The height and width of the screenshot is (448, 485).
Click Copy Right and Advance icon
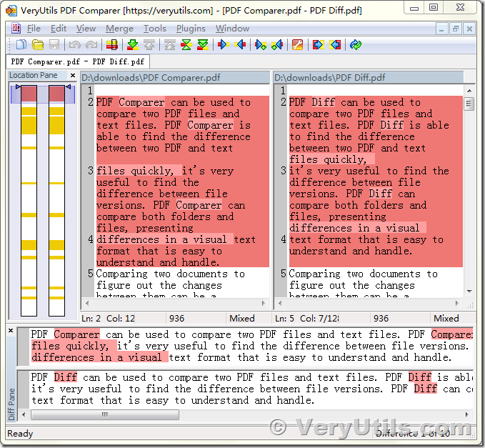click(x=261, y=45)
